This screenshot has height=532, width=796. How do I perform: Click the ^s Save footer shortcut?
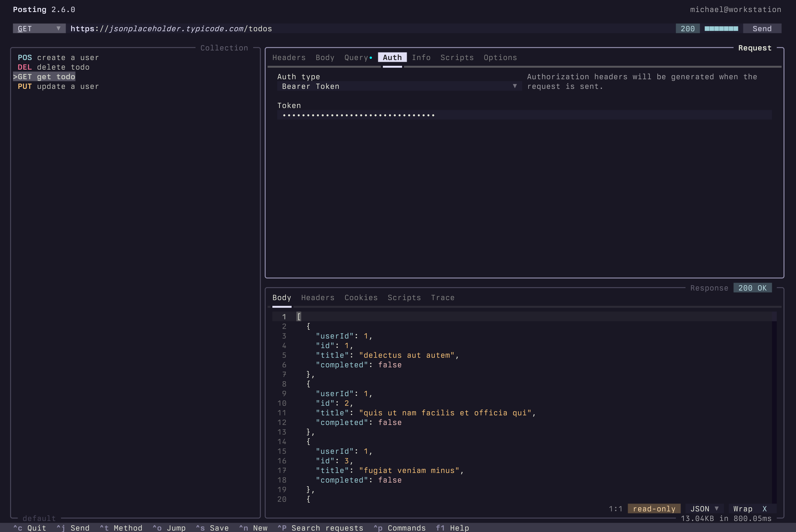tap(212, 528)
